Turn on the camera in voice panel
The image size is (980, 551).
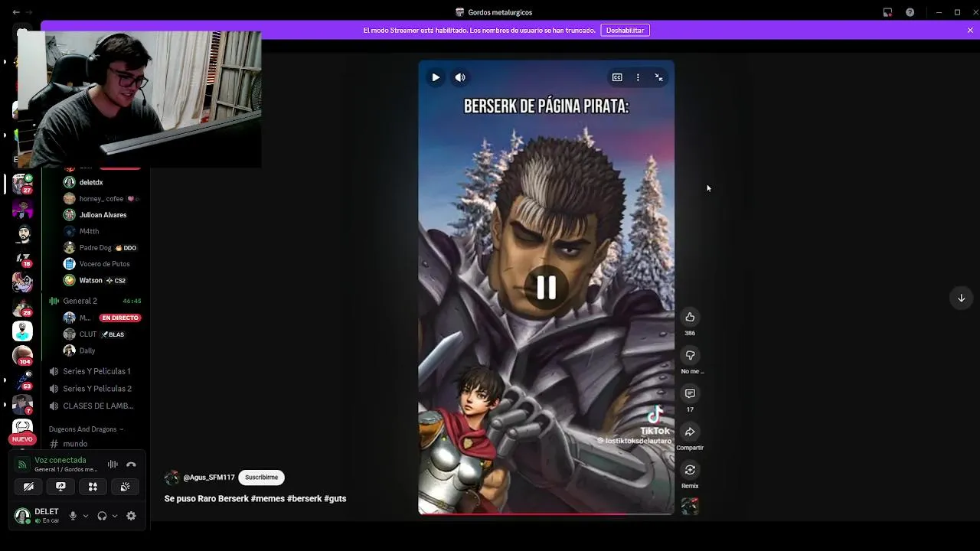[28, 487]
